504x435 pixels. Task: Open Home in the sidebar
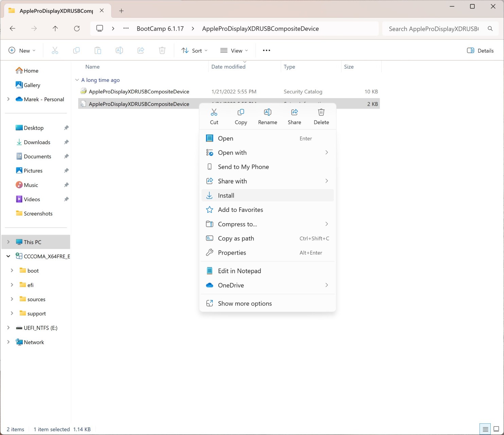tap(27, 70)
